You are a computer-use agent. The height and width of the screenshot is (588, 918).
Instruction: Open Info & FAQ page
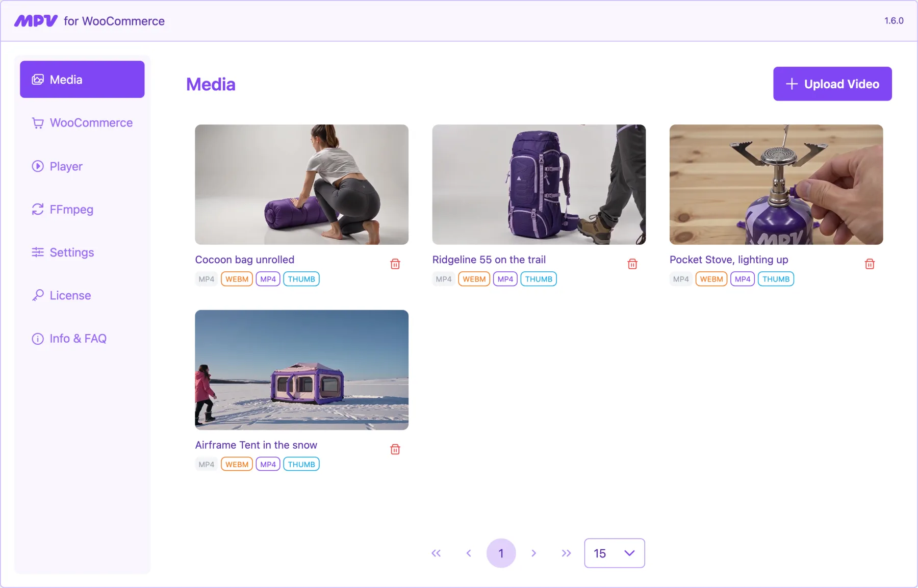tap(82, 339)
